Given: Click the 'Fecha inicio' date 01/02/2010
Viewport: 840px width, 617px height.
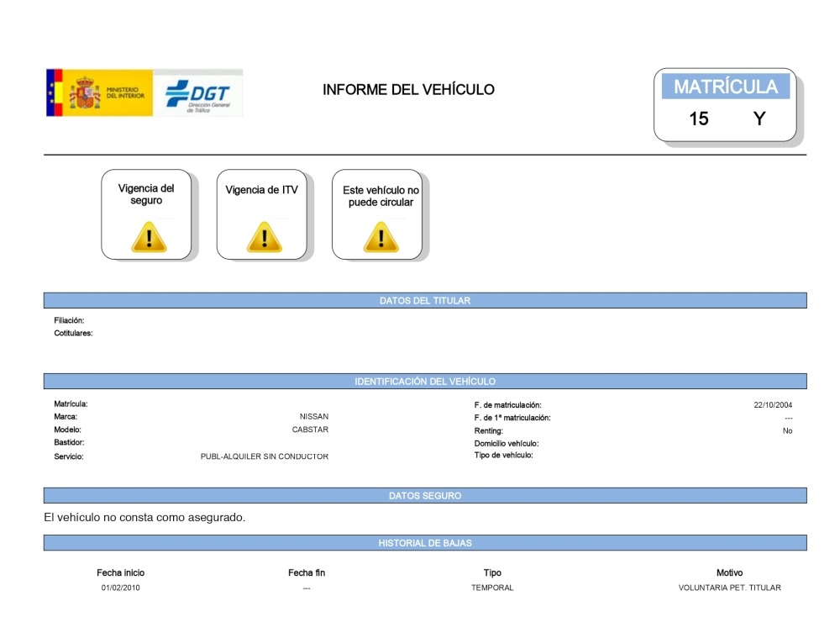Looking at the screenshot, I should click(121, 588).
